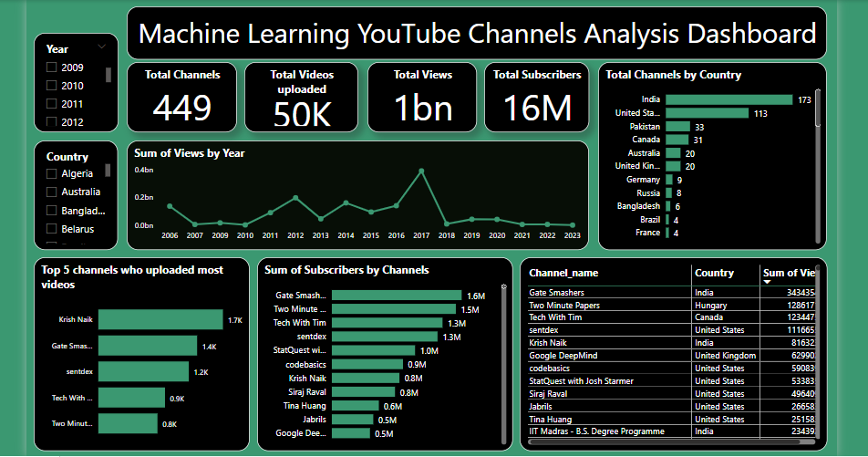Click the sort arrow under Sum of Views

click(769, 283)
